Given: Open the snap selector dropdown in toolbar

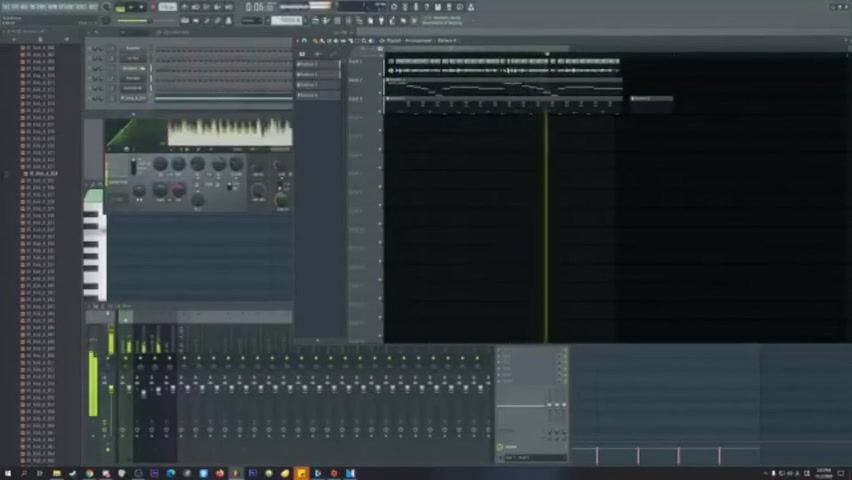Looking at the screenshot, I should (251, 21).
